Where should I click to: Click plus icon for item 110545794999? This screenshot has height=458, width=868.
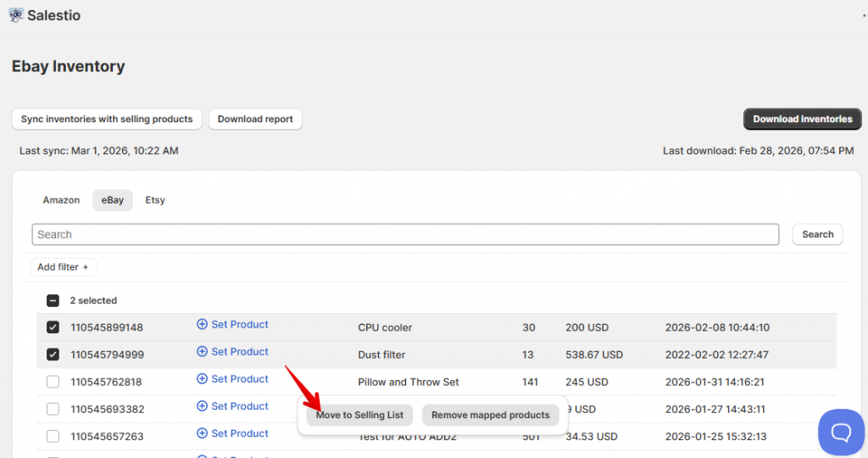202,352
